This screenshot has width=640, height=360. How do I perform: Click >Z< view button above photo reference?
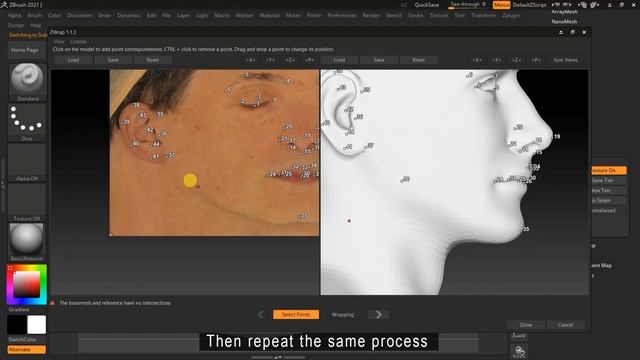[x=290, y=60]
